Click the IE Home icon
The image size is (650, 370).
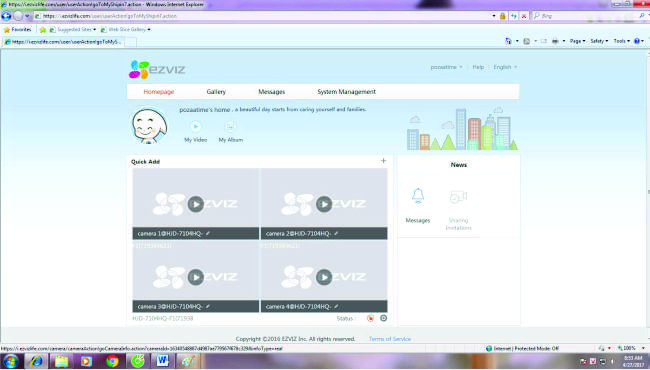coord(509,41)
